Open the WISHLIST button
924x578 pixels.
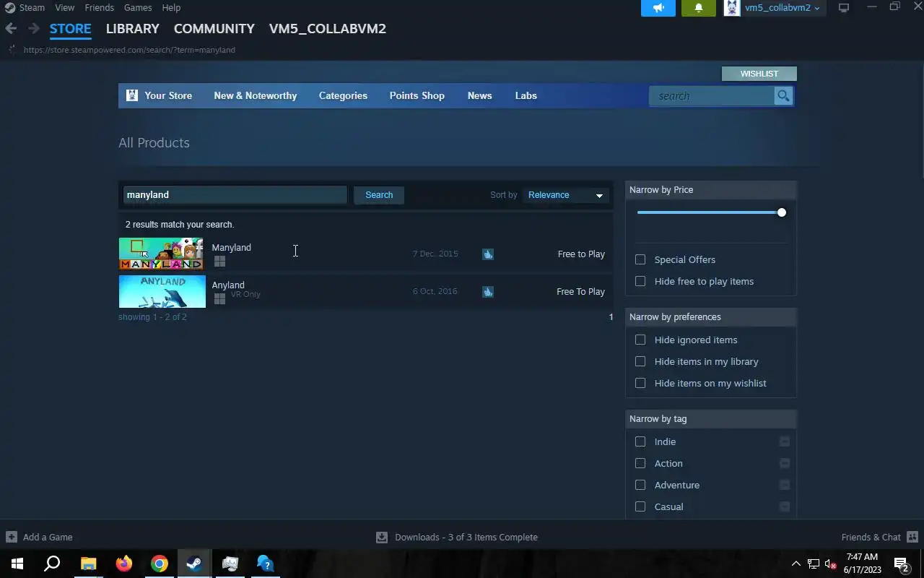tap(759, 74)
